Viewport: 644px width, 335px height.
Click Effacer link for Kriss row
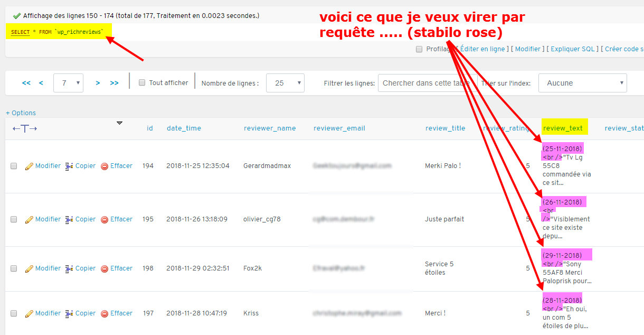pyautogui.click(x=121, y=313)
